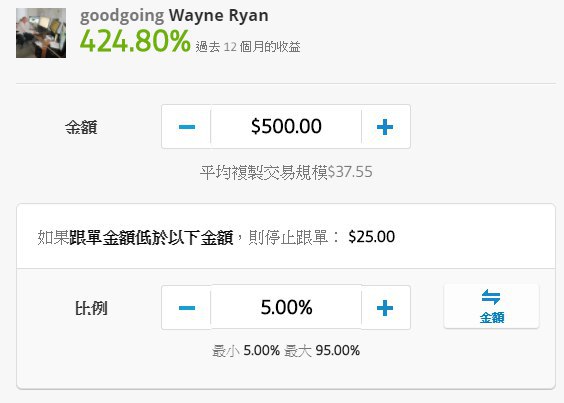Open goodgoing's profile picture thumbnail
The image size is (564, 403).
[41, 33]
